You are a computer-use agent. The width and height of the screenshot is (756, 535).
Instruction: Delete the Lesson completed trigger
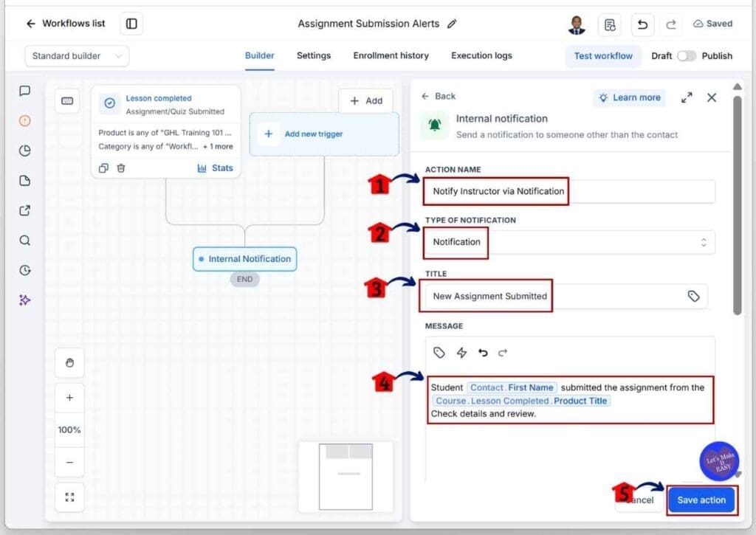pyautogui.click(x=121, y=168)
